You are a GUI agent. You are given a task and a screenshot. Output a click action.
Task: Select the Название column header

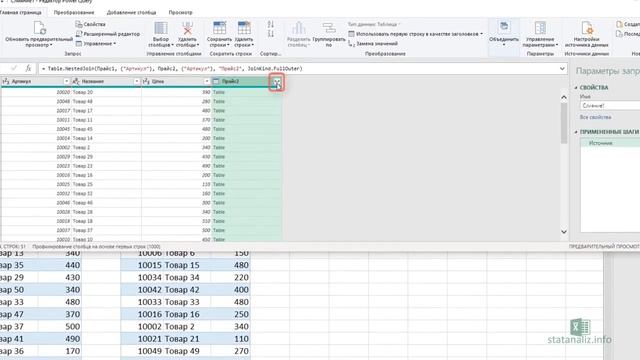click(x=106, y=82)
